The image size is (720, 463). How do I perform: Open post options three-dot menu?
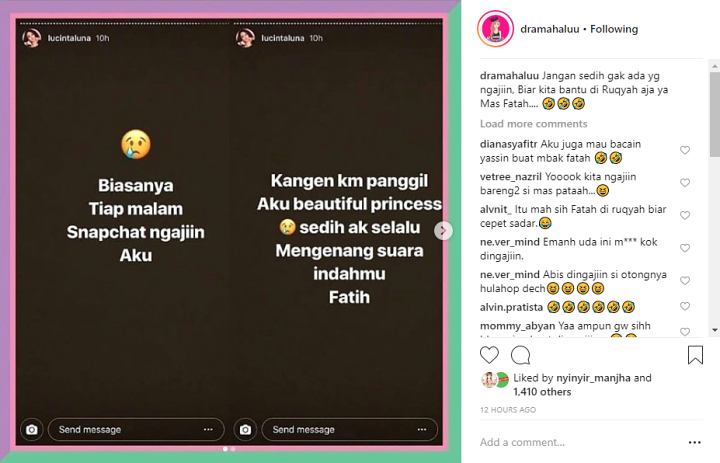pyautogui.click(x=694, y=442)
